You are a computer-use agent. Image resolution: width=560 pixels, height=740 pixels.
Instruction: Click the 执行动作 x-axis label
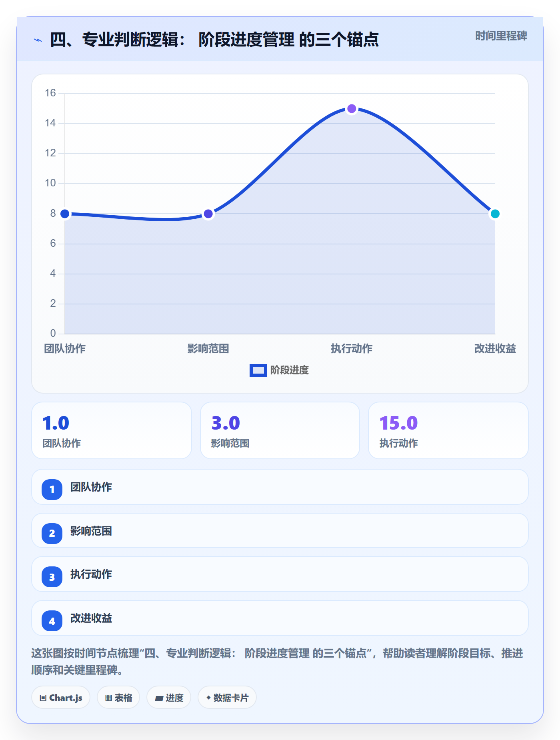(x=352, y=349)
